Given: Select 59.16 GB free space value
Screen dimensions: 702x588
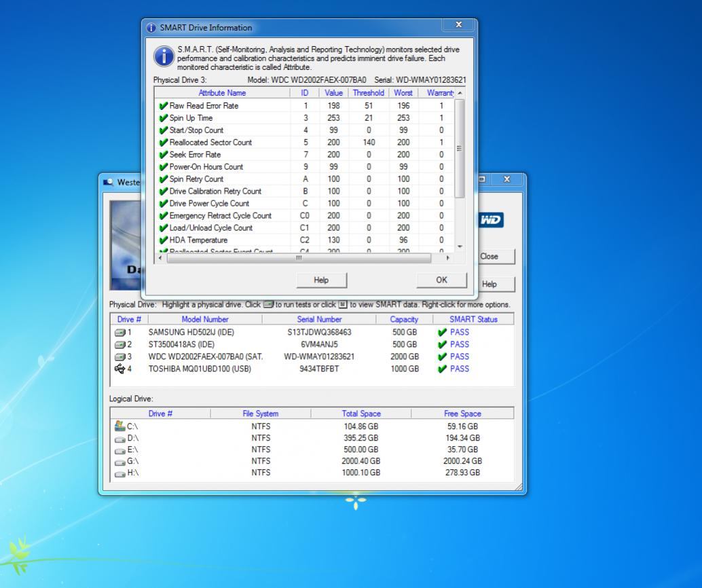Looking at the screenshot, I should point(462,426).
